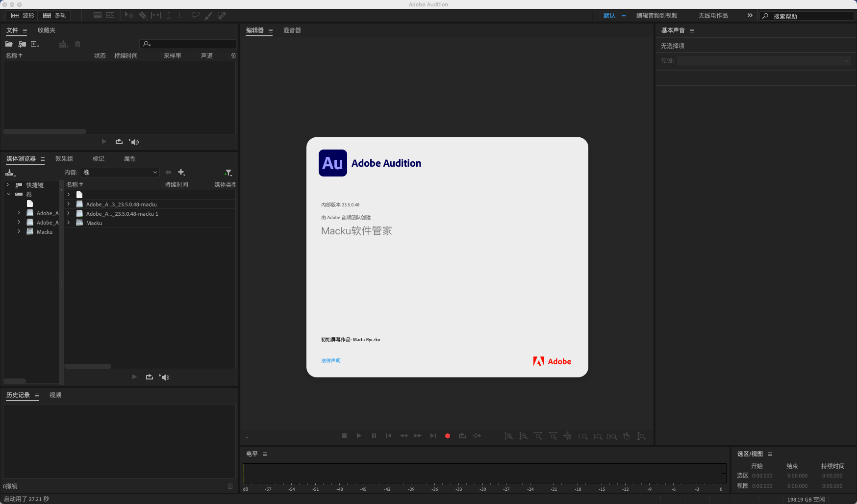Viewport: 857px width, 504px height.
Task: Select the Macku volume in the file list
Action: [94, 223]
